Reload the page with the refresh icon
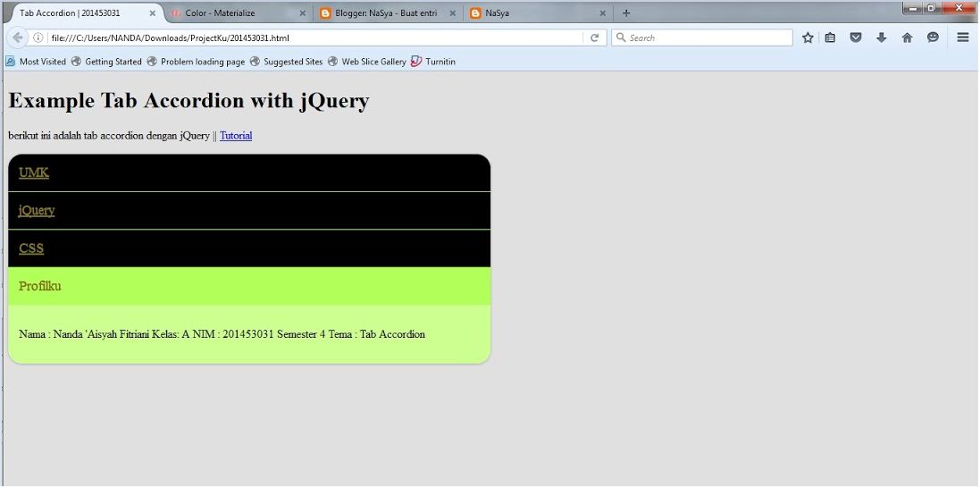 click(594, 38)
